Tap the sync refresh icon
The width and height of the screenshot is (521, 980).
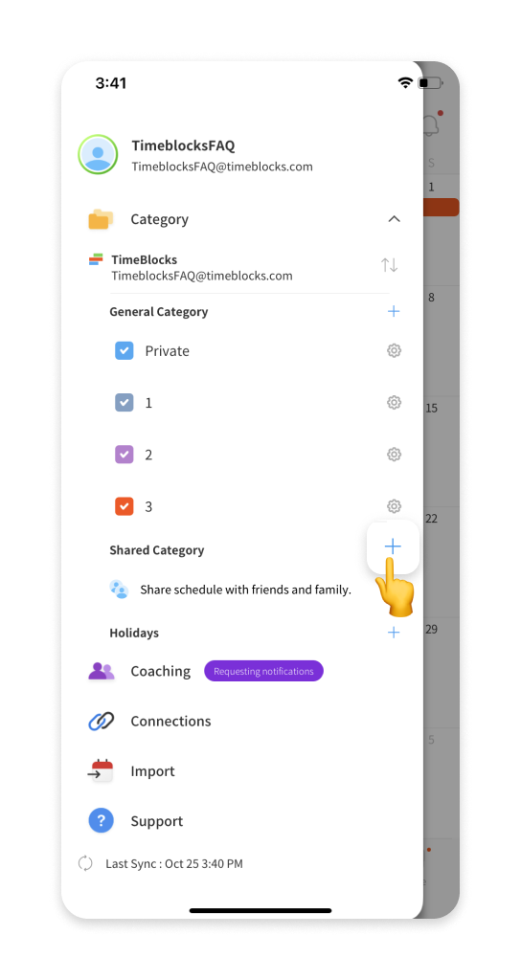click(85, 864)
